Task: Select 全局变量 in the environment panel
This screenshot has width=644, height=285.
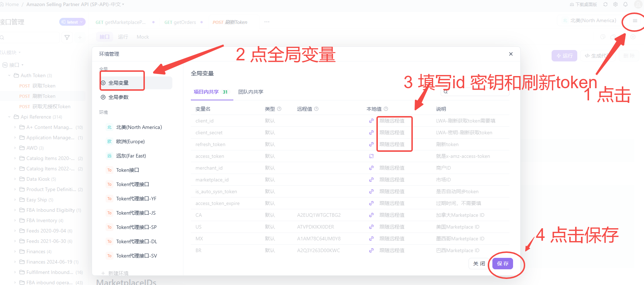Action: pos(136,83)
